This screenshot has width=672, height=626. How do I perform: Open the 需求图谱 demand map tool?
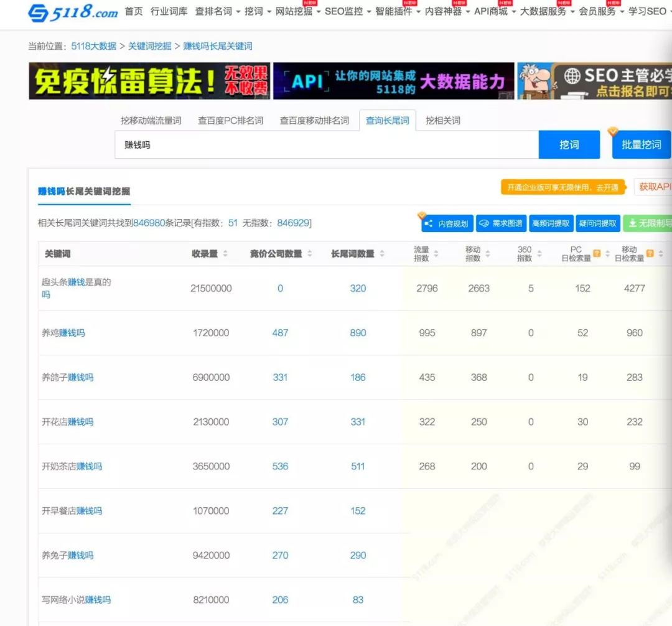(x=502, y=223)
